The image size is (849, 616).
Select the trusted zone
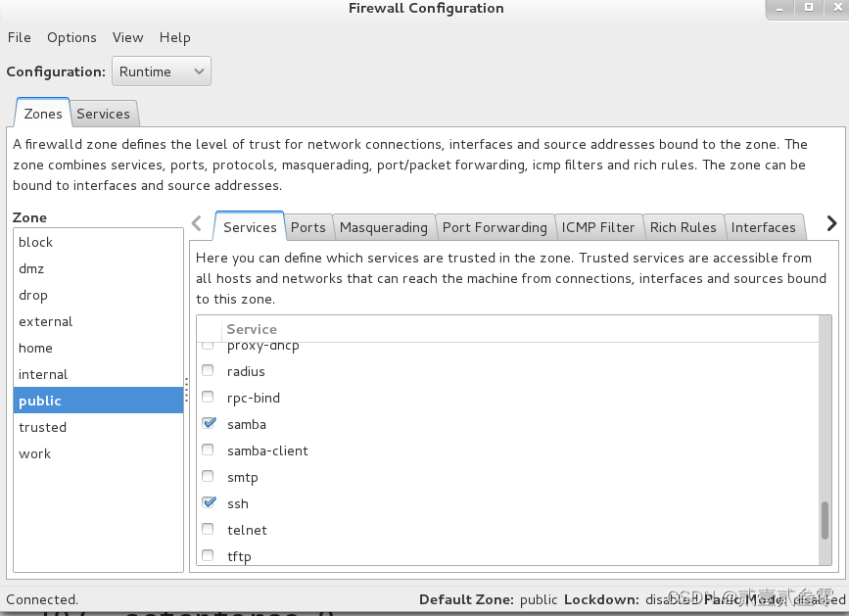[42, 427]
